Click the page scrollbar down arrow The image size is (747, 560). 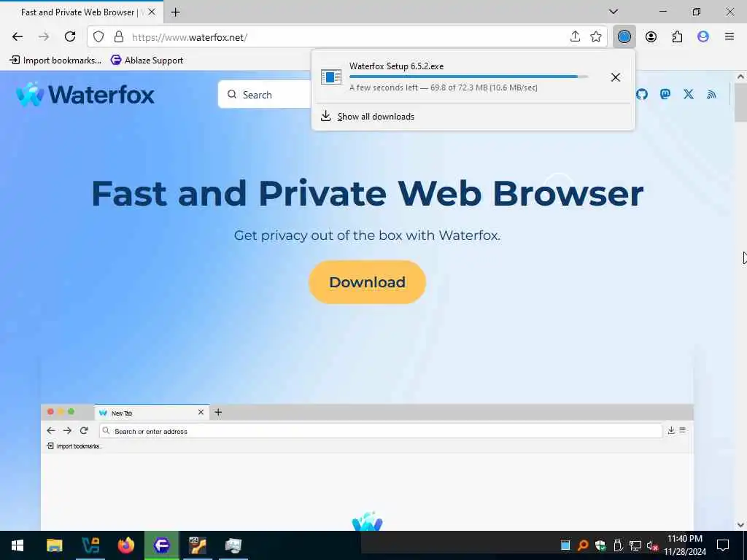tap(740, 525)
